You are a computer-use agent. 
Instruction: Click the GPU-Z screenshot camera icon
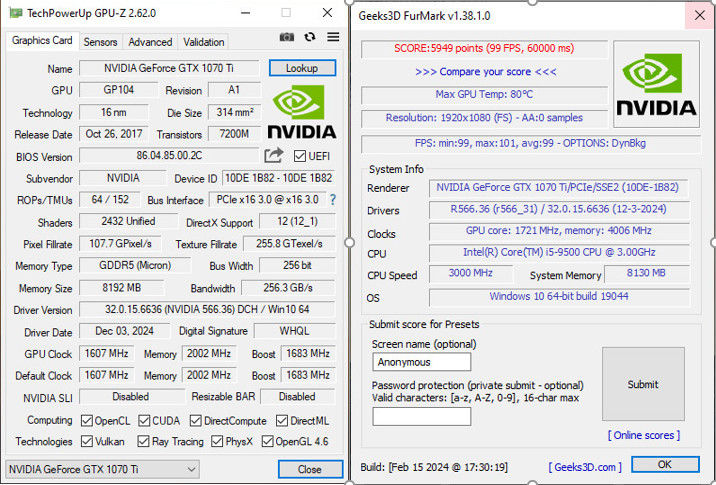(287, 37)
